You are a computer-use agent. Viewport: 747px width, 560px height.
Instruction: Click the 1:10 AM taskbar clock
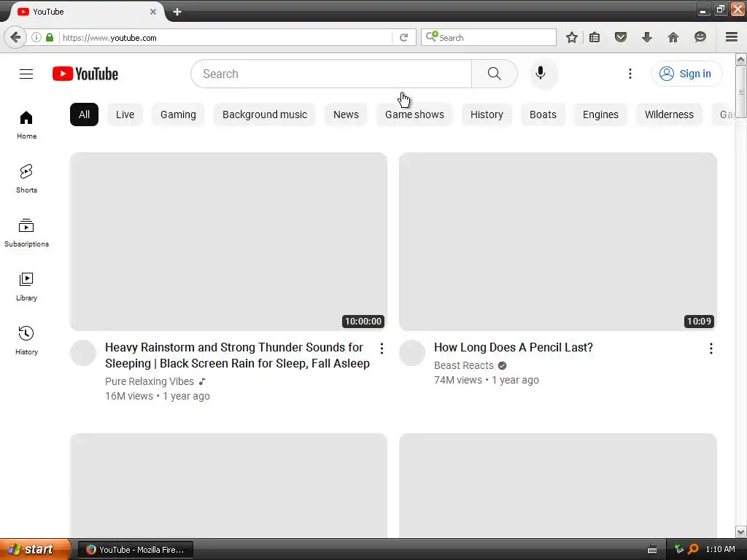coord(720,550)
